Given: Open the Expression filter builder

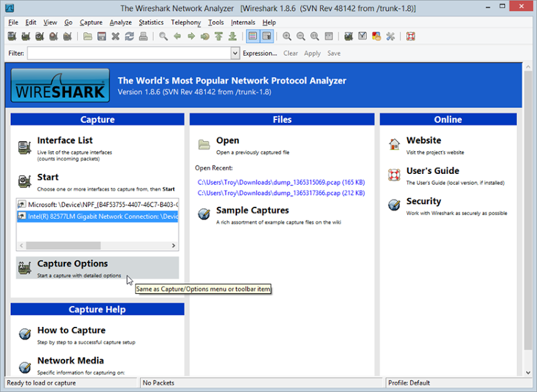Looking at the screenshot, I should click(x=260, y=53).
